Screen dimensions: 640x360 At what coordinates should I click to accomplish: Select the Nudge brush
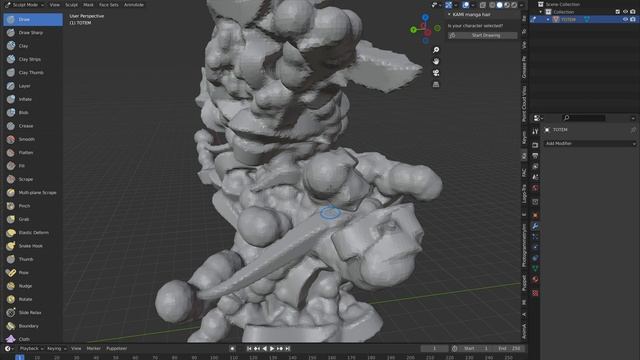33,286
